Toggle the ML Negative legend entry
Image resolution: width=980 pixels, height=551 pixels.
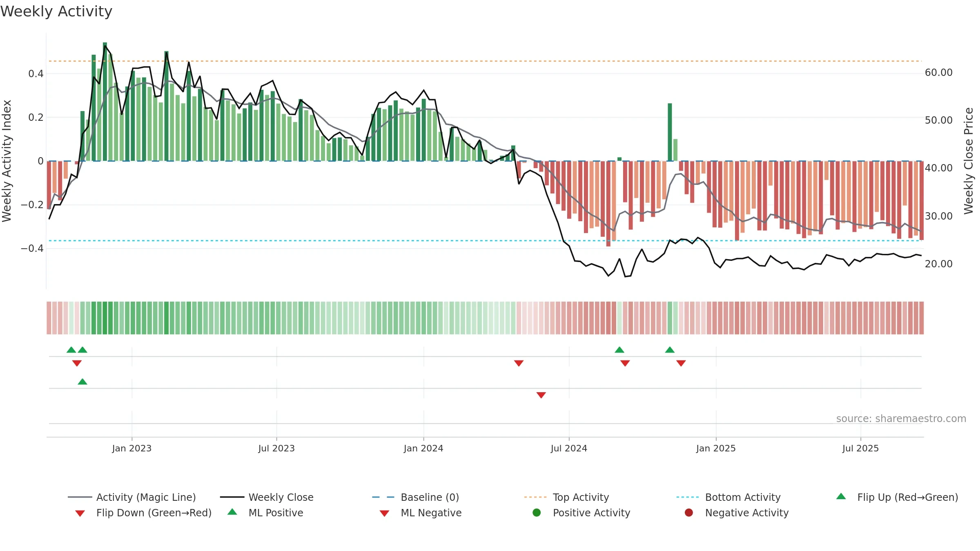click(x=421, y=513)
